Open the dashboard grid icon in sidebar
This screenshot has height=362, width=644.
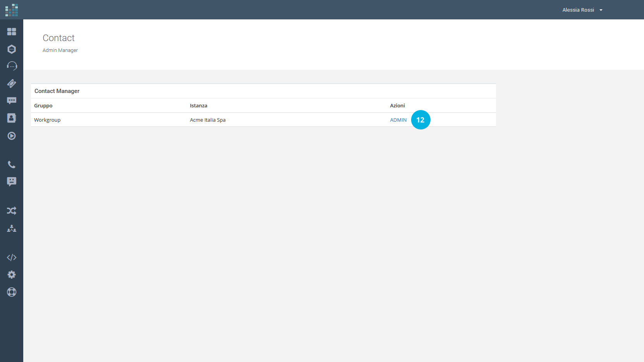(12, 32)
